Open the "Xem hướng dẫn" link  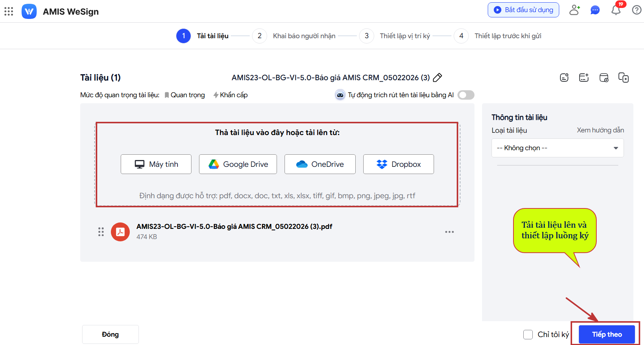(600, 130)
